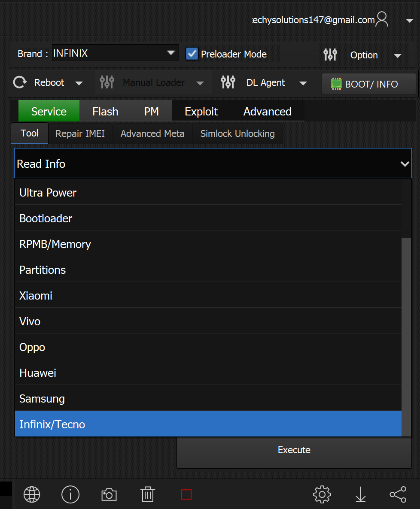420x509 pixels.
Task: Pick Xiaomi in the dropdown list
Action: pyautogui.click(x=208, y=295)
